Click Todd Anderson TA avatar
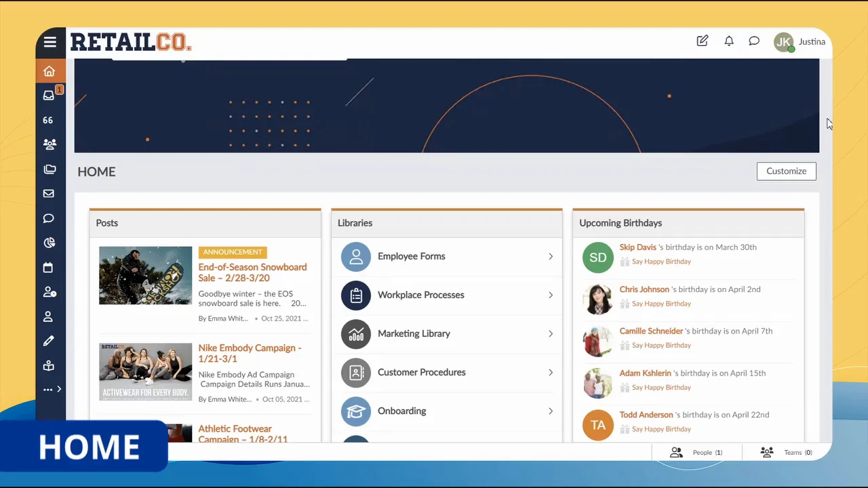The height and width of the screenshot is (488, 868). coord(598,425)
